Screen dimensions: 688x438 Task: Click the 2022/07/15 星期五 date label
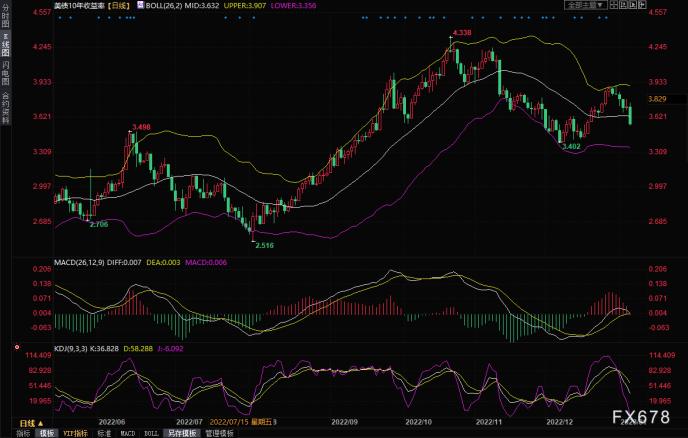[240, 422]
